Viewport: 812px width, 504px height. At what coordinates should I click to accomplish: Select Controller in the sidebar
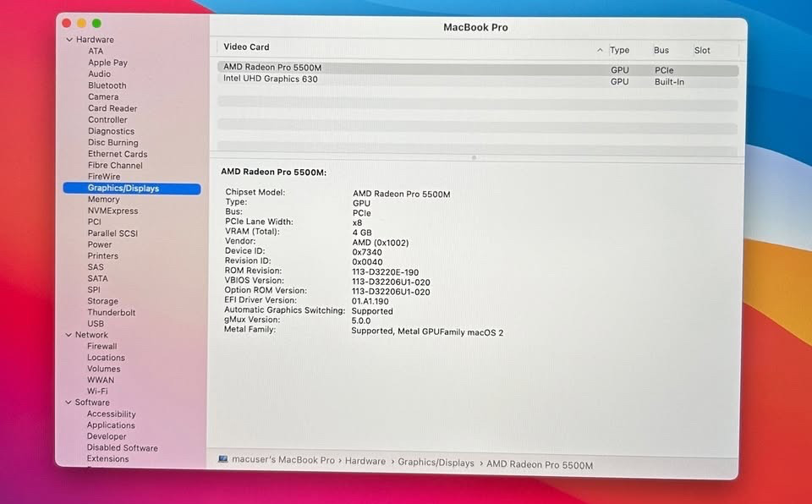[107, 119]
